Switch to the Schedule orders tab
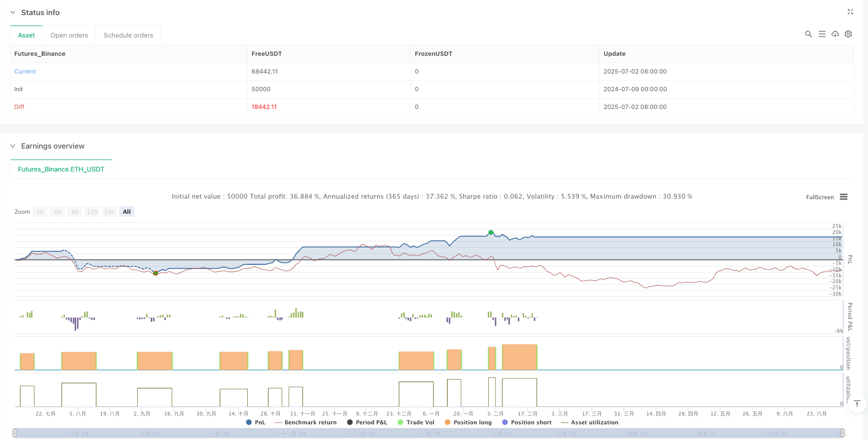This screenshot has height=440, width=868. pyautogui.click(x=128, y=35)
